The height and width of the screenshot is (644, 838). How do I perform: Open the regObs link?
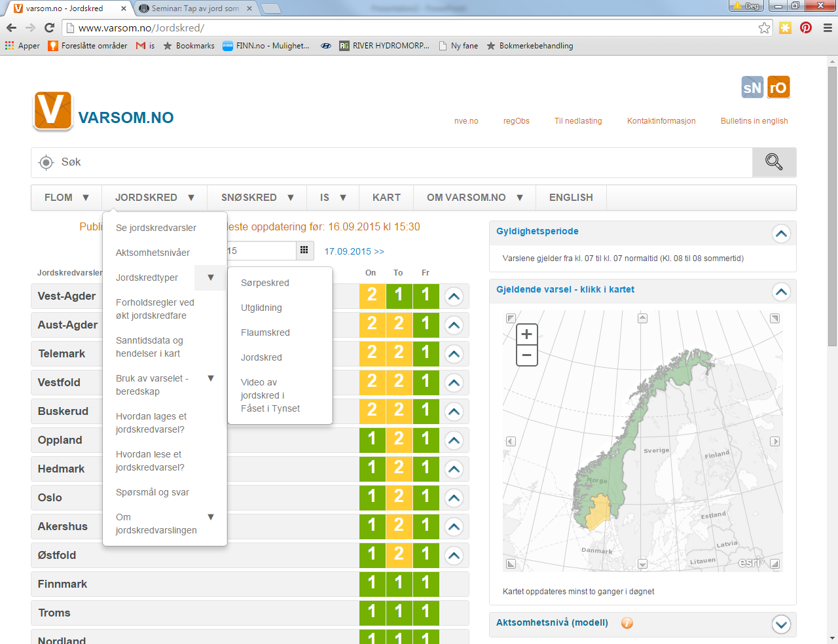pos(516,121)
